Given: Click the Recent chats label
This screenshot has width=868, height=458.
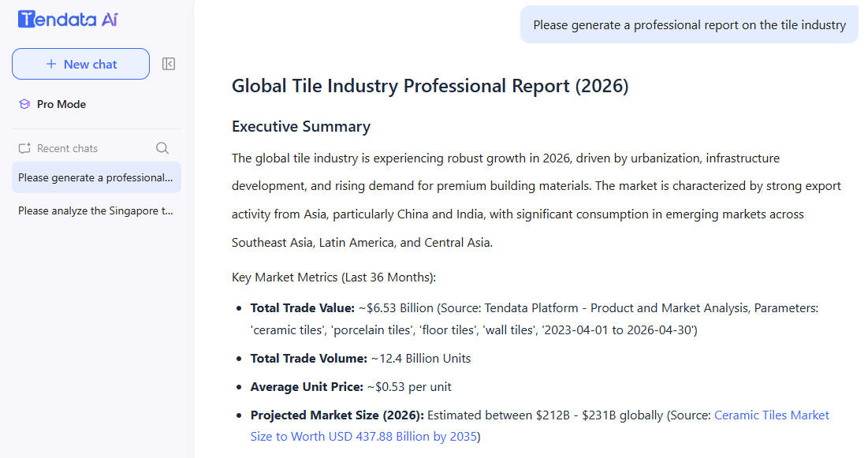Looking at the screenshot, I should pyautogui.click(x=67, y=148).
